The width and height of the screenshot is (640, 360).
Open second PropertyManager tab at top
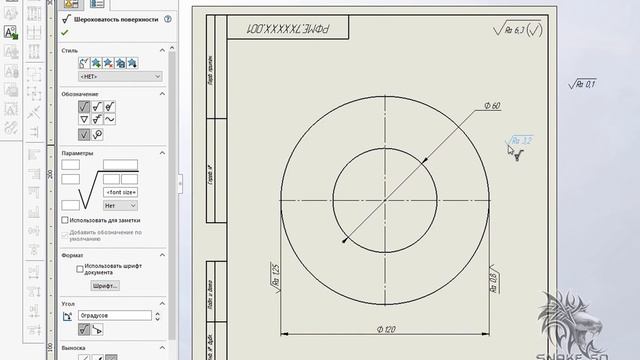tap(97, 4)
